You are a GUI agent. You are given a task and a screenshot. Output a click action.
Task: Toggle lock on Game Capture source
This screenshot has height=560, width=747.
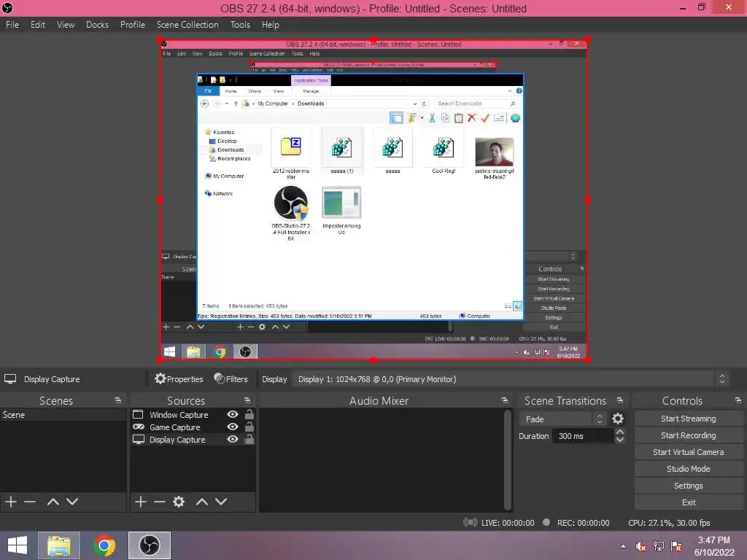click(x=249, y=427)
